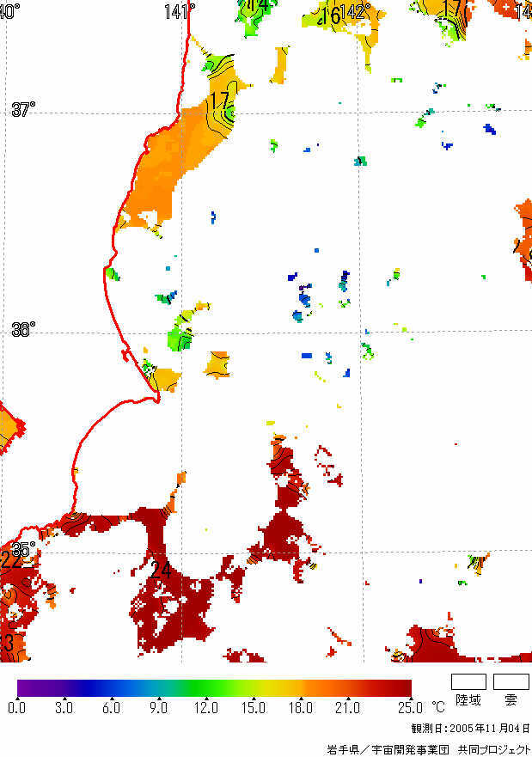Click the 0.0 legend value
This screenshot has width=532, height=757.
pos(17,708)
